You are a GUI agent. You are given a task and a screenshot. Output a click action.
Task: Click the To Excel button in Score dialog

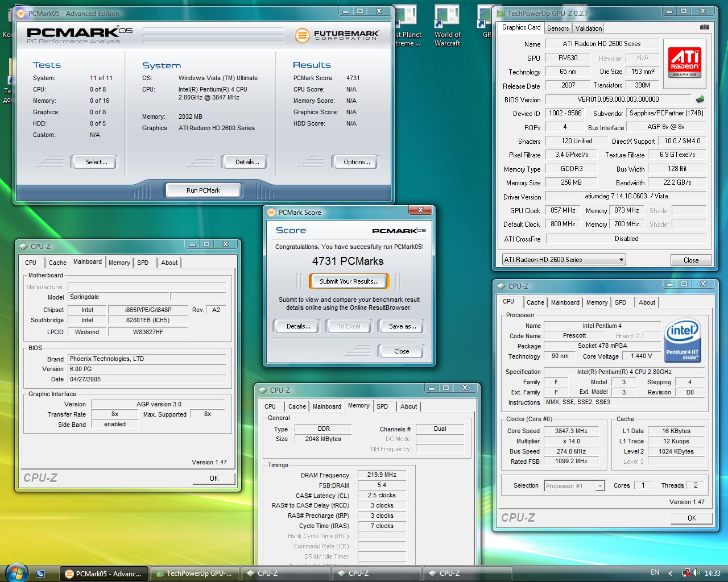point(349,326)
